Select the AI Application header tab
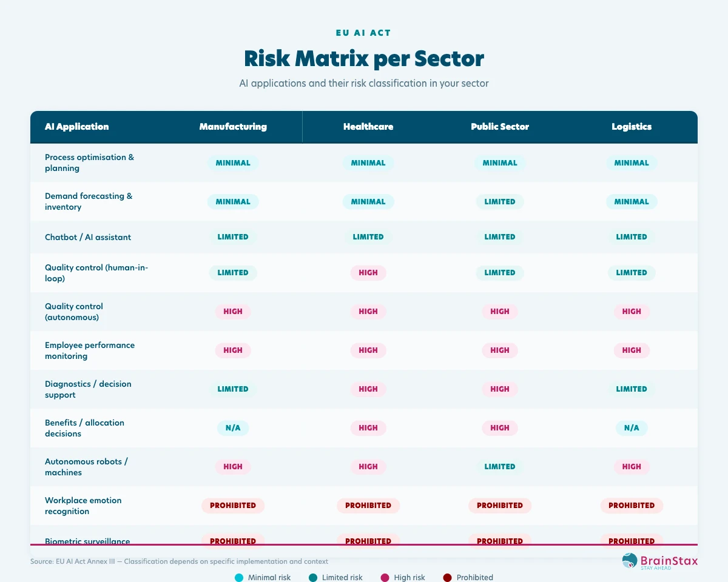728x582 pixels. [76, 127]
